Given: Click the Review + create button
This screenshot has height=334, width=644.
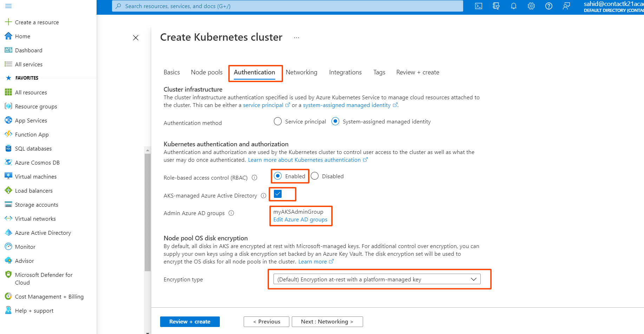Looking at the screenshot, I should click(190, 322).
